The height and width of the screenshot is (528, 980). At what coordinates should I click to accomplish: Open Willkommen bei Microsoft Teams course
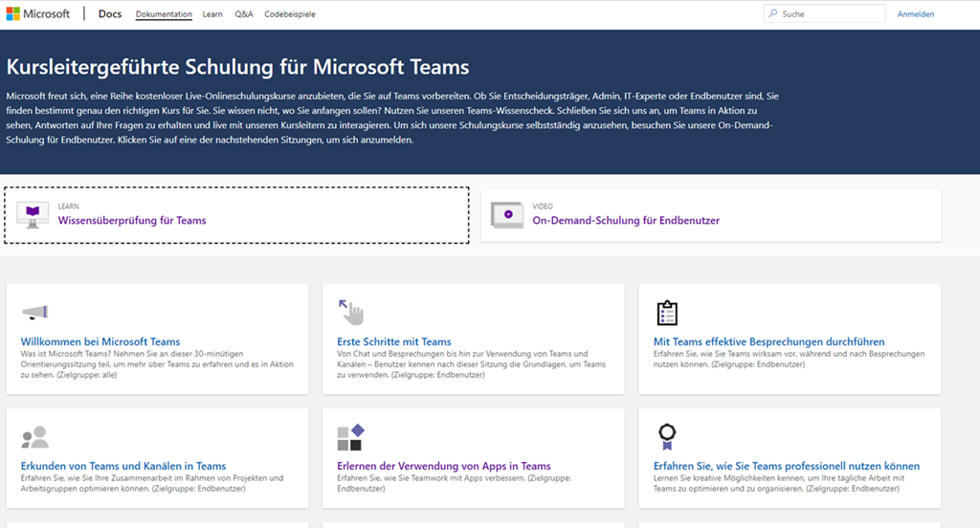coord(100,341)
